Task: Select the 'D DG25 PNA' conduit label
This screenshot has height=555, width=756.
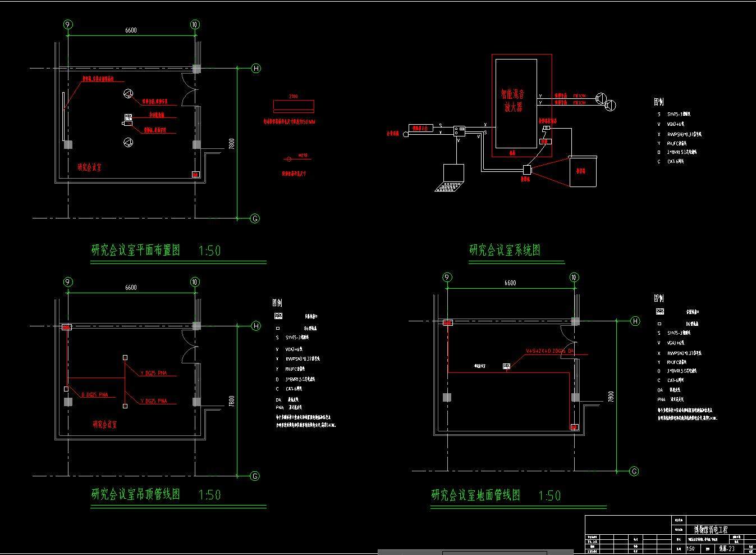Action: [94, 395]
